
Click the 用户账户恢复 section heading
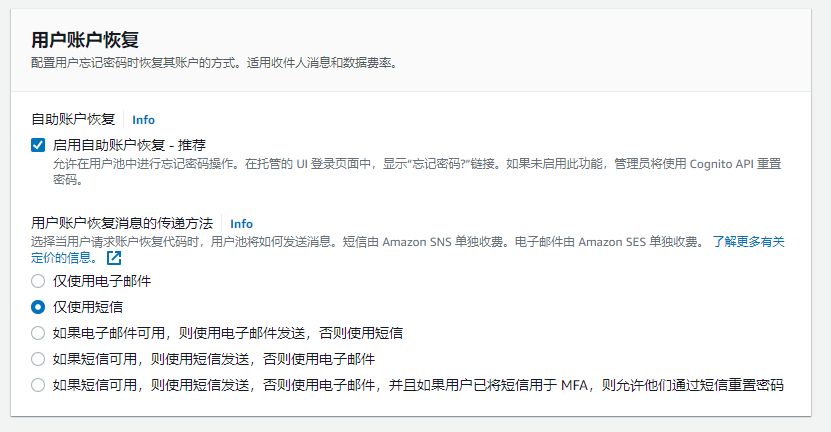click(x=84, y=40)
